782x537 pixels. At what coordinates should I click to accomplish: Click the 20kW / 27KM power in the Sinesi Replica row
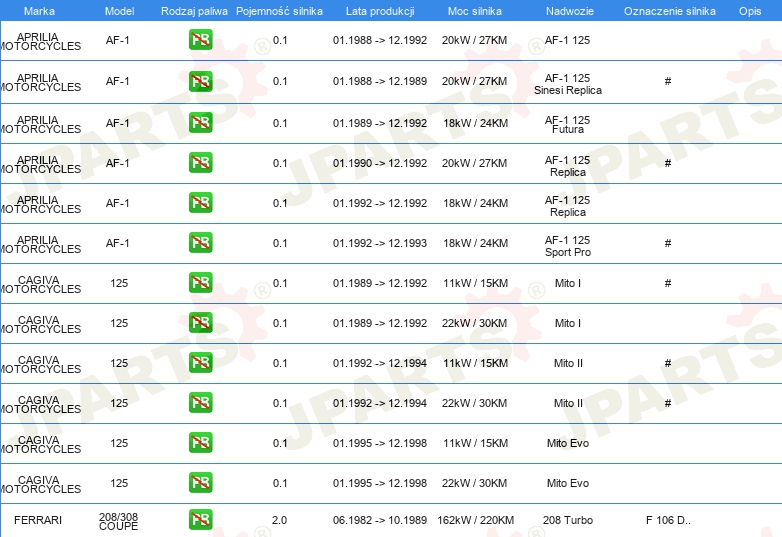tap(474, 81)
